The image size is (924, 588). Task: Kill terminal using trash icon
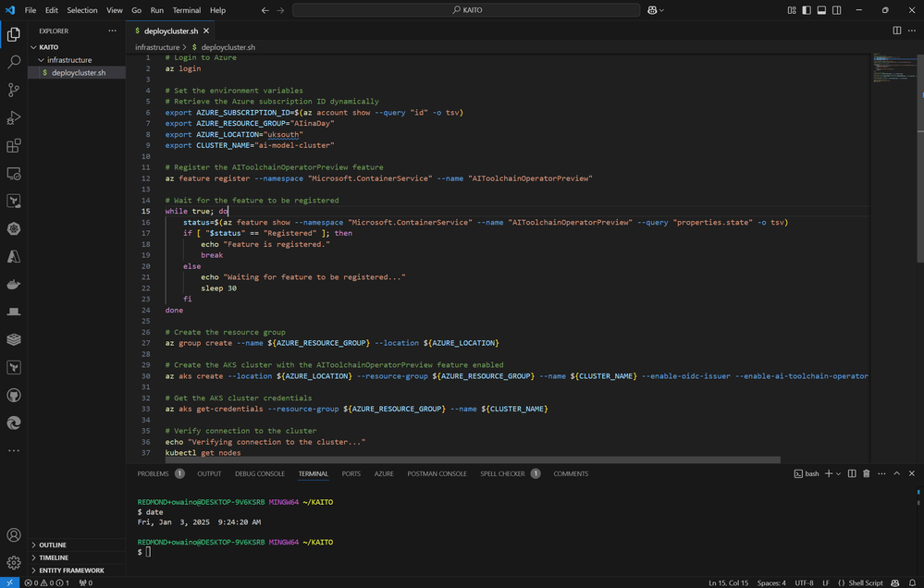pyautogui.click(x=866, y=473)
